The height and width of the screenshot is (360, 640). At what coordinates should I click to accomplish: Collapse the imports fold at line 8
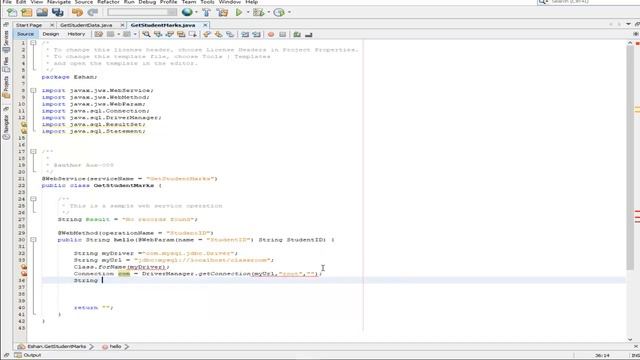pyautogui.click(x=33, y=91)
